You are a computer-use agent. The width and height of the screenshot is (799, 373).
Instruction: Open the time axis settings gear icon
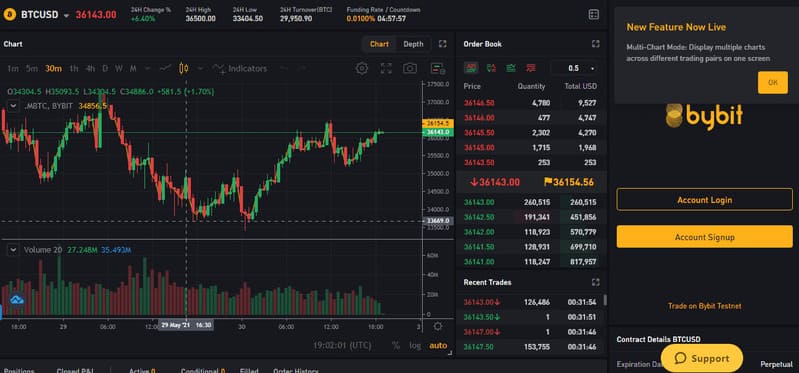pos(437,326)
